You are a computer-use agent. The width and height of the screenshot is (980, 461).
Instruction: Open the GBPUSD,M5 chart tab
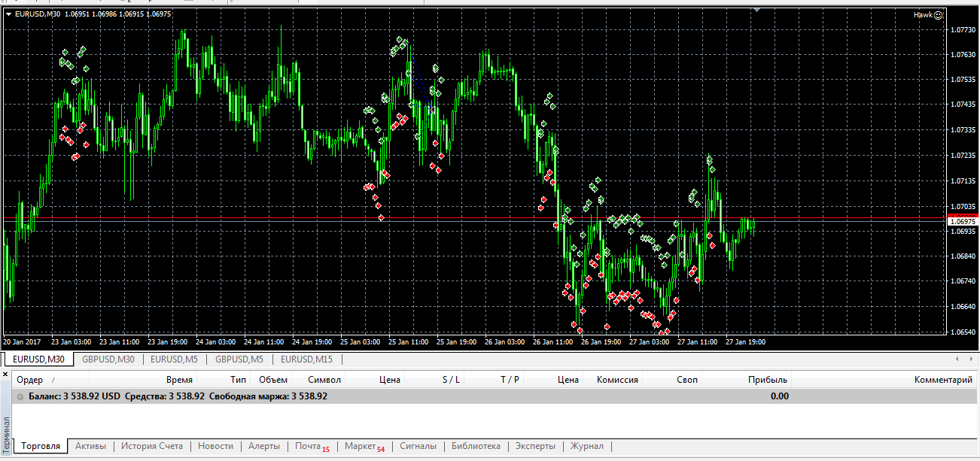[x=239, y=359]
